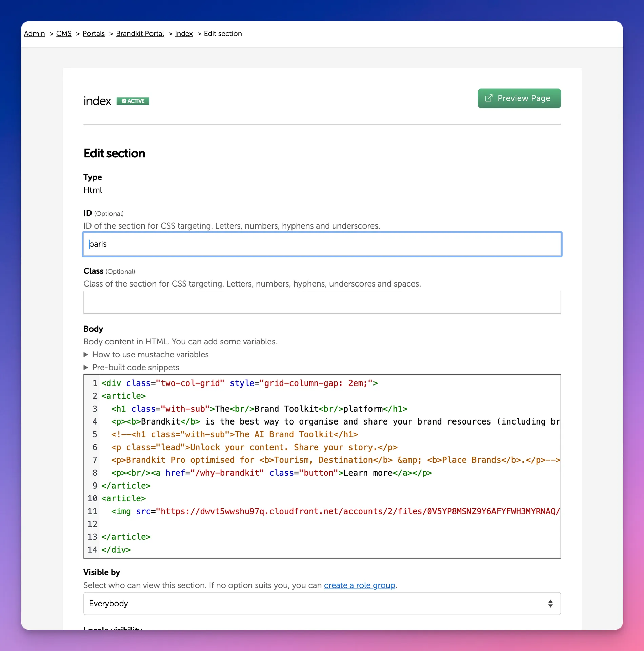Click line 7 Brandkit Pro optimised text
This screenshot has width=644, height=651.
(336, 460)
